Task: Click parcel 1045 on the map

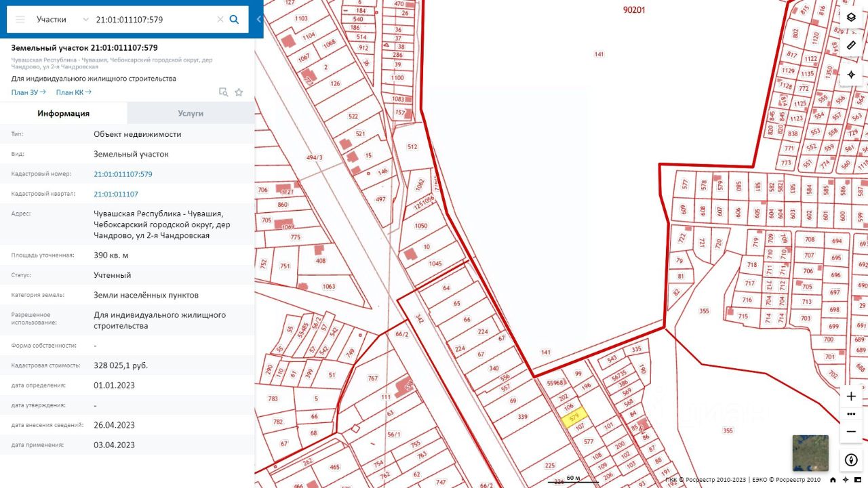Action: pos(435,264)
